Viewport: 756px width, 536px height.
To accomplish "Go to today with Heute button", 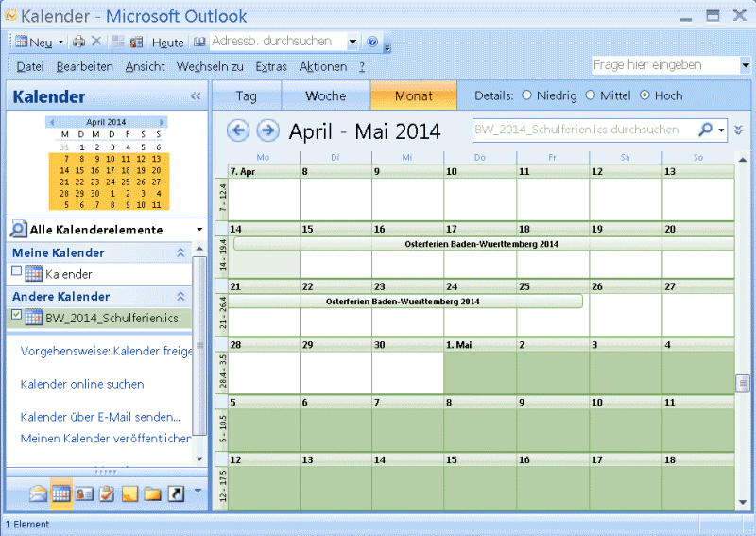I will click(x=168, y=43).
